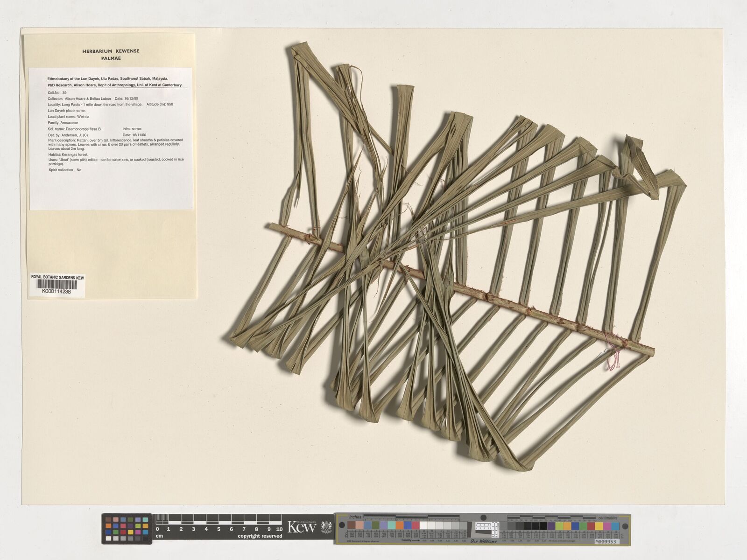Screen dimensions: 747x560
Task: Click the 0 mark on the cm ruler
Action: 157,529
